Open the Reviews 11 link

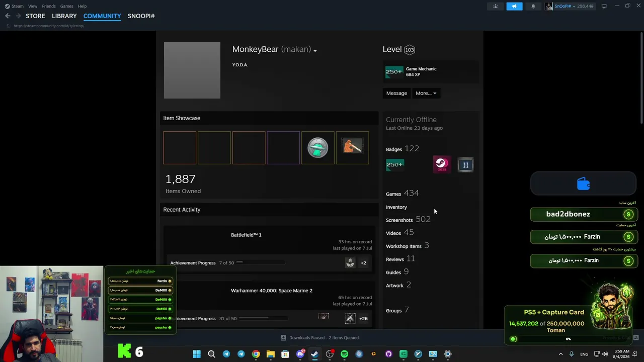tap(400, 259)
